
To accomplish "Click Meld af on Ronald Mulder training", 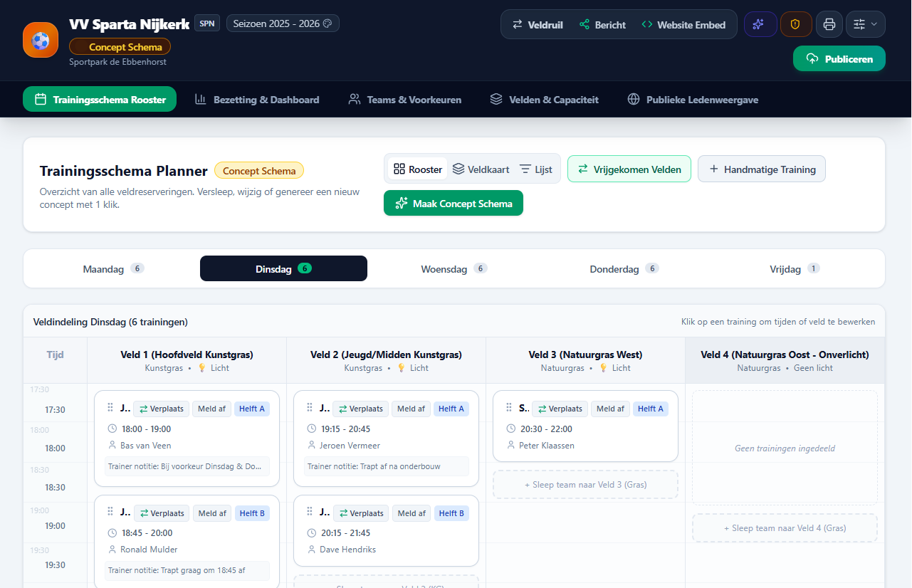I will coord(212,513).
